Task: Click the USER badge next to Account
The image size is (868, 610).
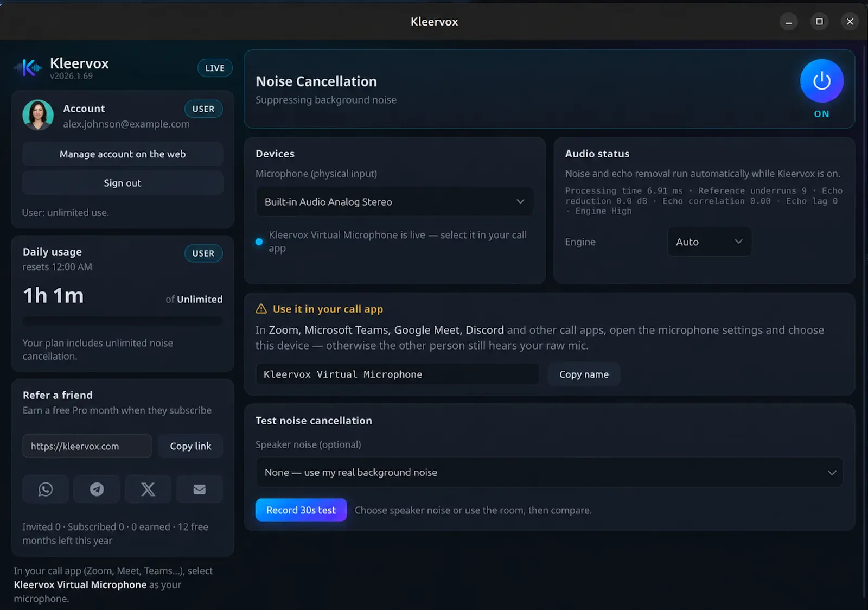Action: pyautogui.click(x=203, y=109)
